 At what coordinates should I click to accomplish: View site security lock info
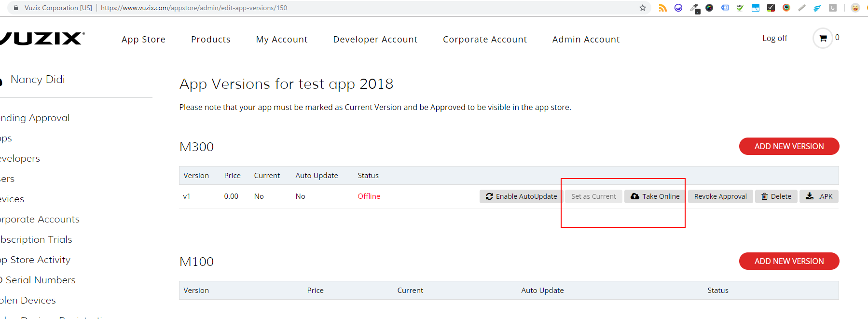(15, 8)
